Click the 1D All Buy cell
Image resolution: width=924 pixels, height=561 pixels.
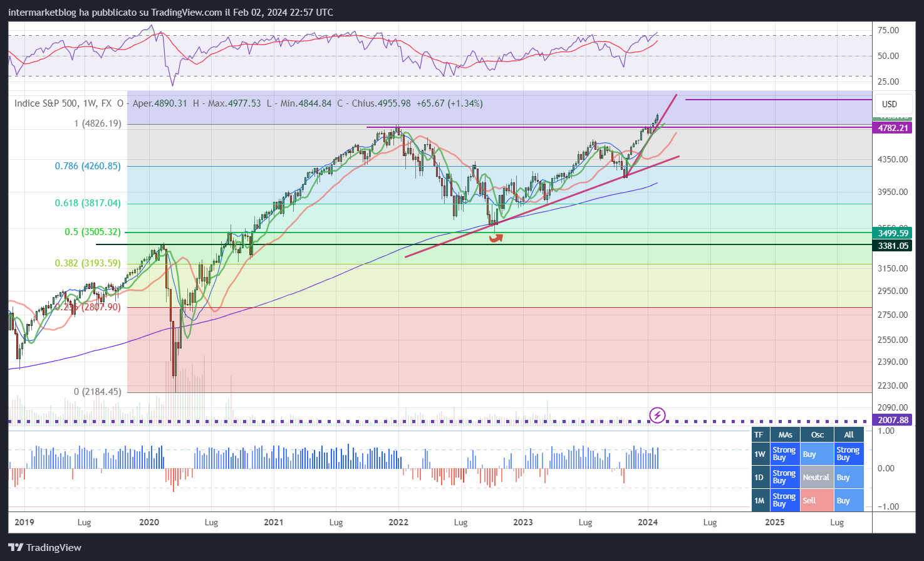pyautogui.click(x=849, y=477)
